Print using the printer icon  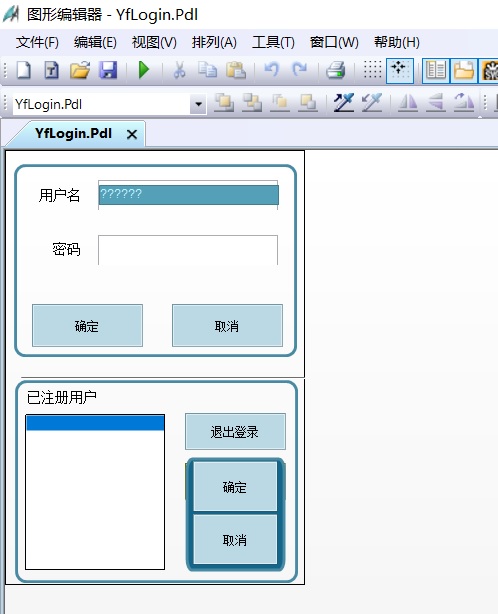[336, 70]
